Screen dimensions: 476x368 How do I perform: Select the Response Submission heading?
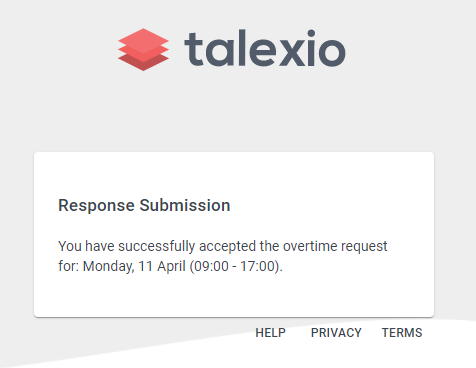click(144, 205)
